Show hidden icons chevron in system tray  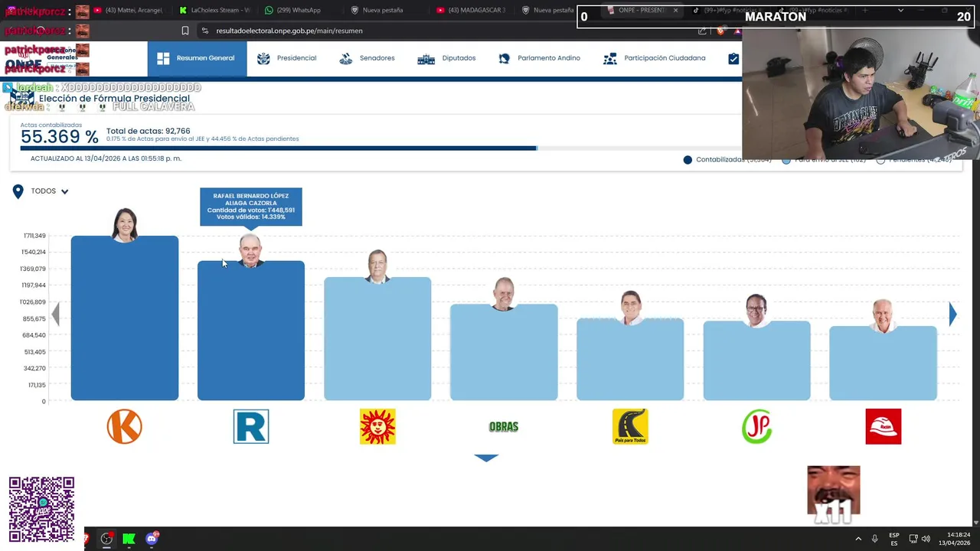pyautogui.click(x=858, y=539)
